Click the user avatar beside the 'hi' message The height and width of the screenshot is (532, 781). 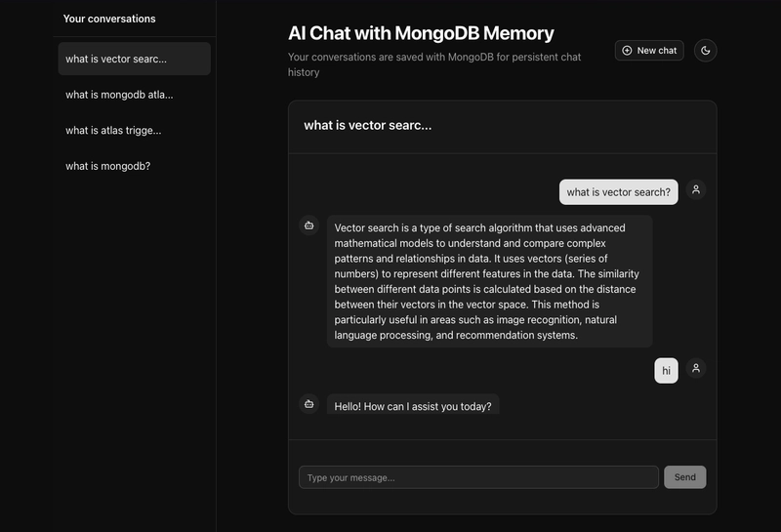(x=696, y=368)
